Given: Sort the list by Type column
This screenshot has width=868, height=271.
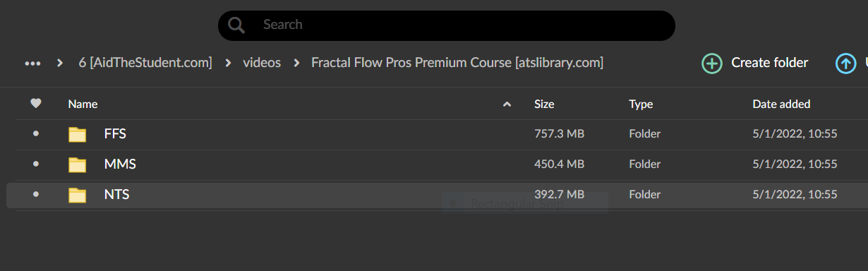Looking at the screenshot, I should [641, 104].
